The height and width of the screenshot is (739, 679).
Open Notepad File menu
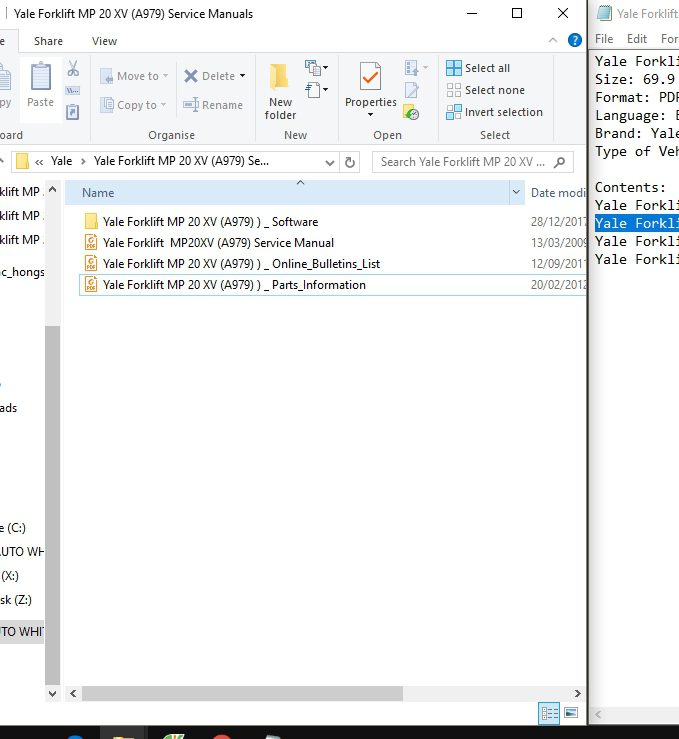604,39
